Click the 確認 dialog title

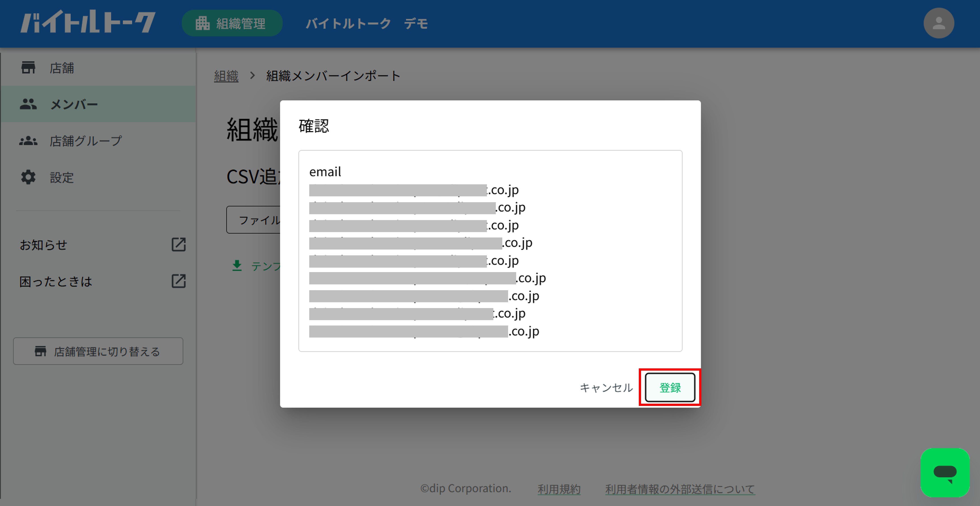click(313, 126)
